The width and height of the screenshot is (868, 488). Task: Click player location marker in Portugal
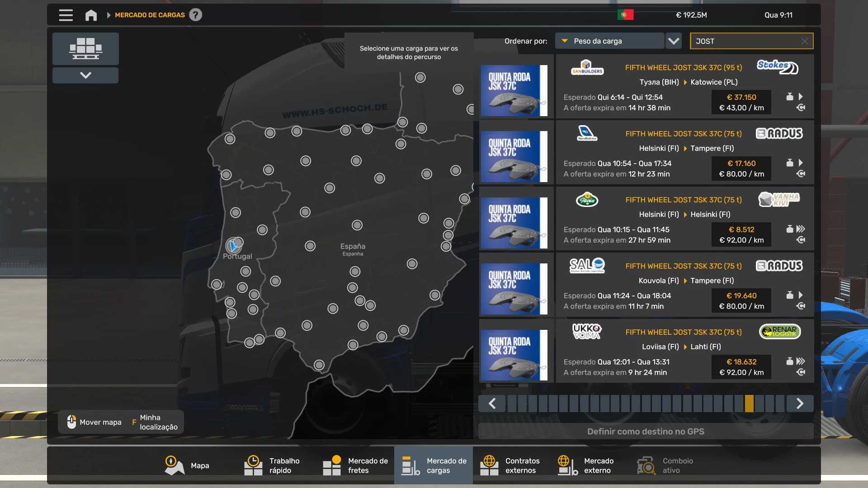click(x=233, y=246)
